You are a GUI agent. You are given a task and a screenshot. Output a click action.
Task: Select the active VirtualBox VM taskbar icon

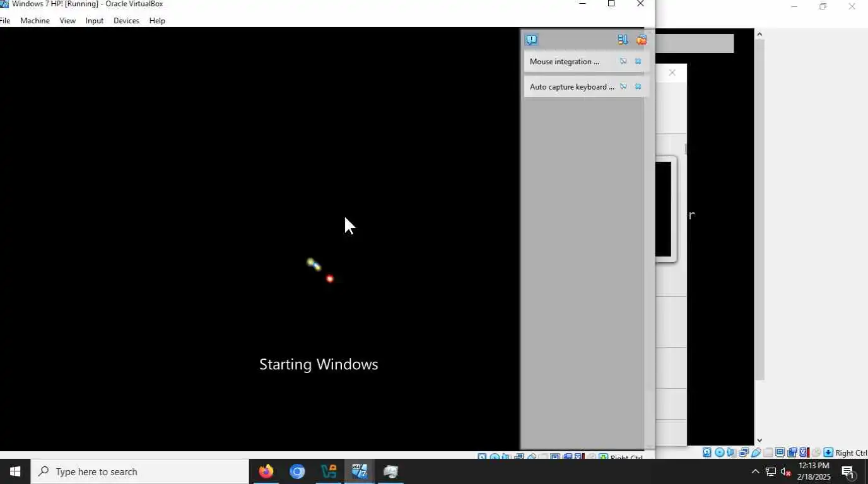point(360,471)
